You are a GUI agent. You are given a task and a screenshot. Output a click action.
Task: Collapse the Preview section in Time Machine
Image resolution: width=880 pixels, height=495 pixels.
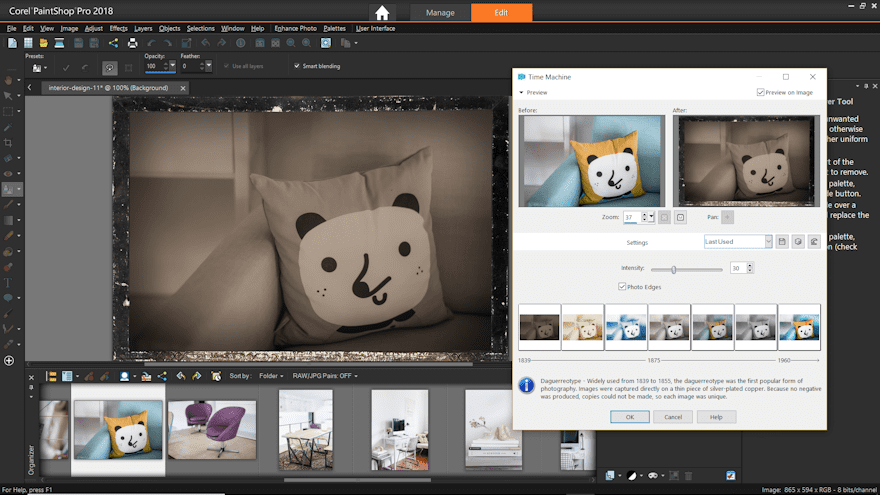pos(520,92)
